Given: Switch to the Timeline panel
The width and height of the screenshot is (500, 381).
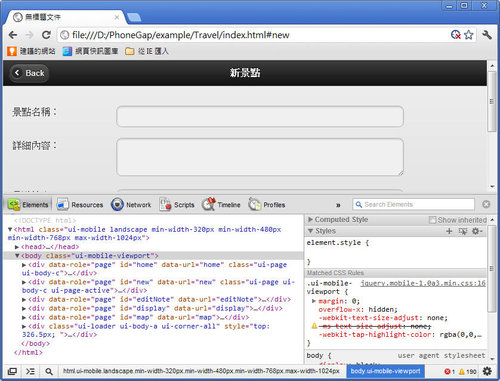Looking at the screenshot, I should [x=221, y=205].
